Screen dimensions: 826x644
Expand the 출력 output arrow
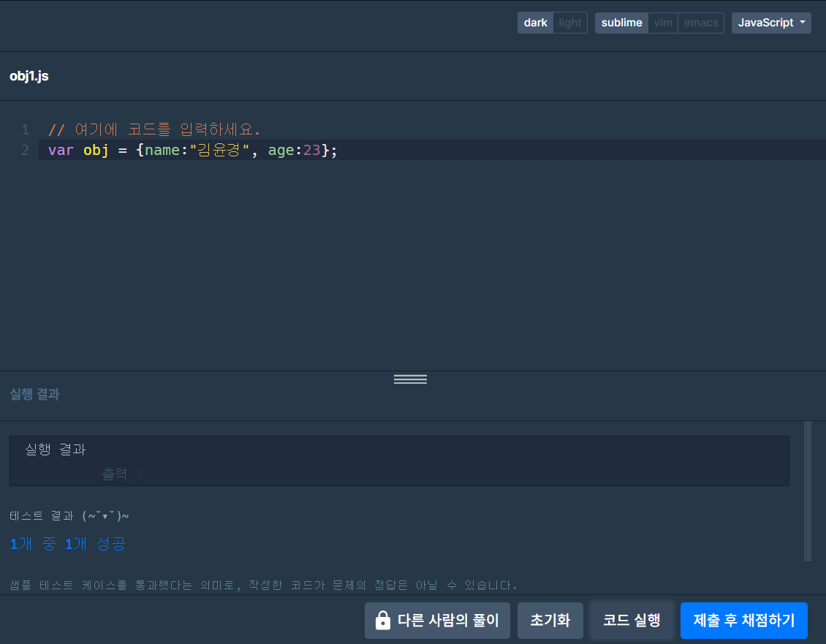[x=140, y=474]
